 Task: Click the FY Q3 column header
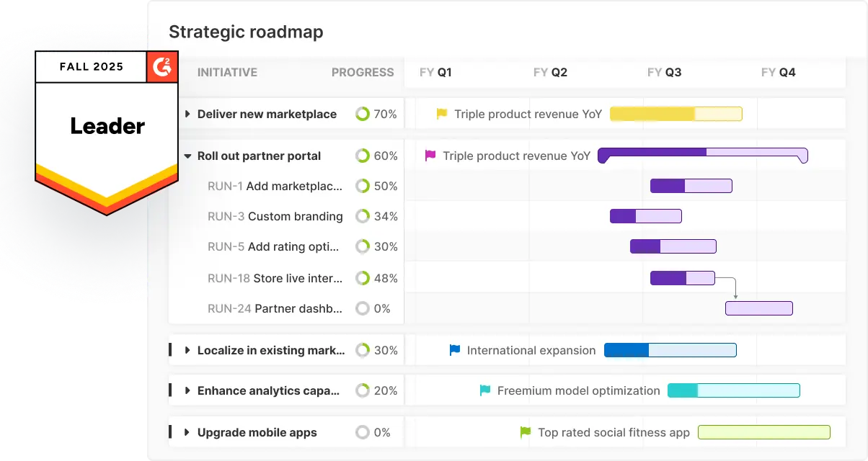(664, 72)
